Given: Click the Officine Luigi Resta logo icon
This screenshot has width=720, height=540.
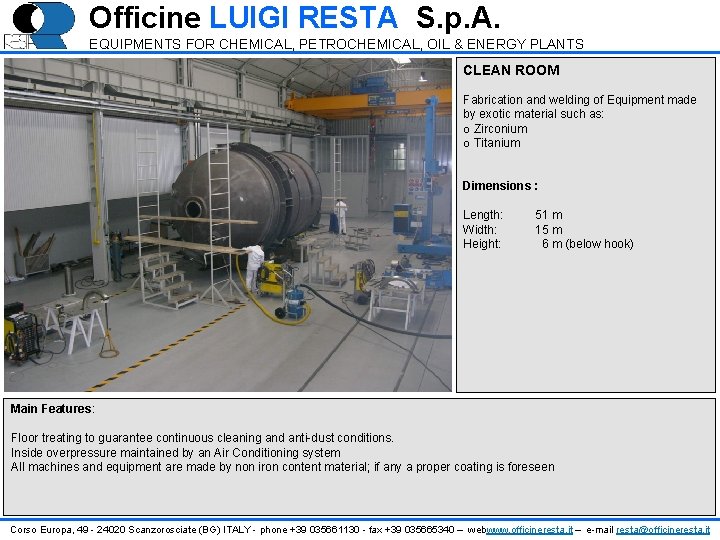Looking at the screenshot, I should (39, 26).
